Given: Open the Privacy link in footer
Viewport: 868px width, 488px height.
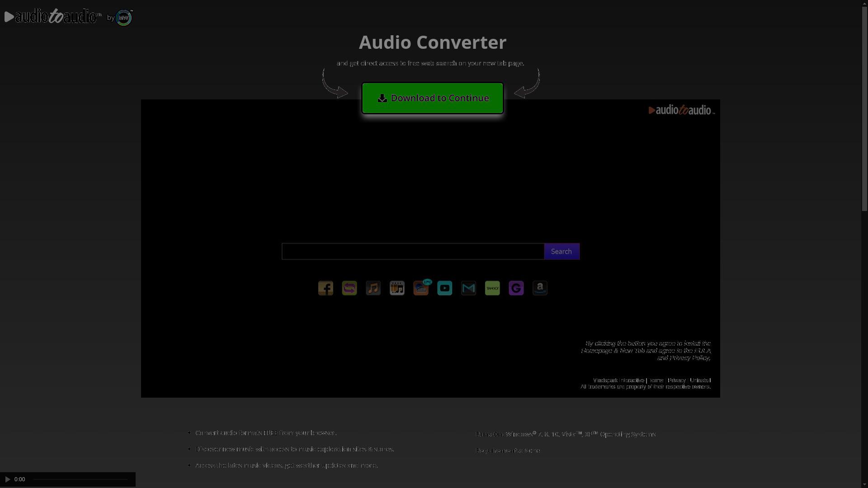Looking at the screenshot, I should (677, 380).
